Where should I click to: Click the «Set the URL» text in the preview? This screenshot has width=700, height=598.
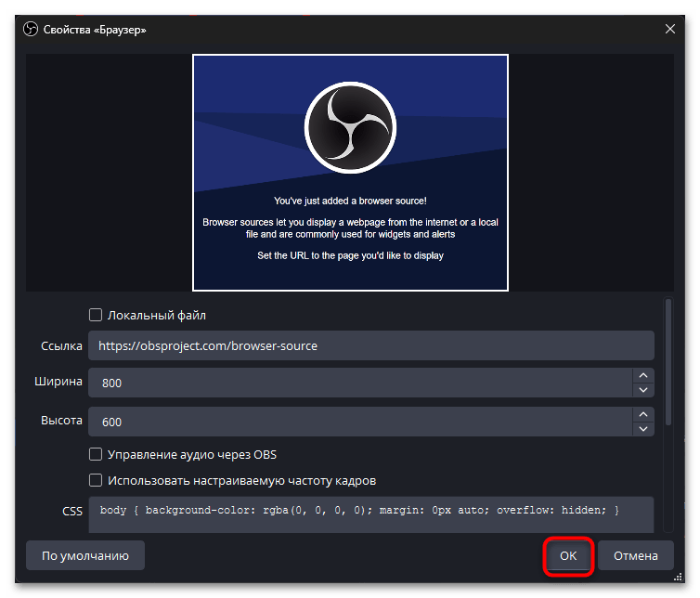pos(350,255)
